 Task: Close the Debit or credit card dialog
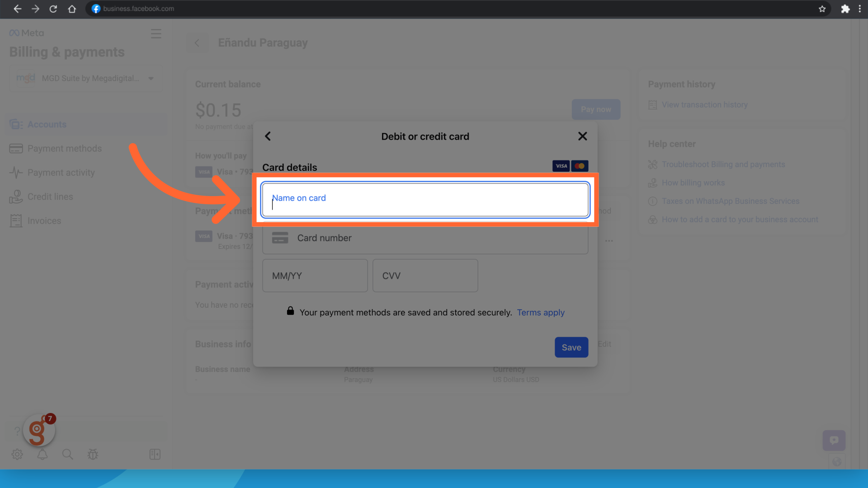pyautogui.click(x=582, y=136)
